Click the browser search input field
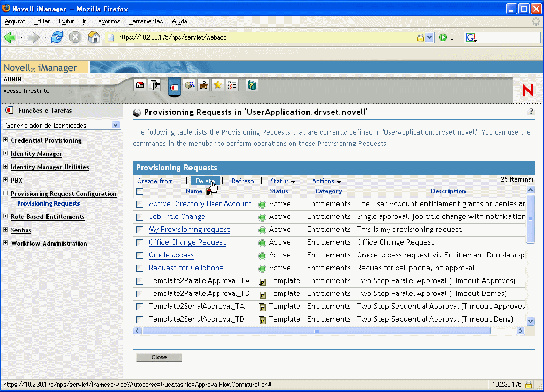544x392 pixels. coord(508,37)
